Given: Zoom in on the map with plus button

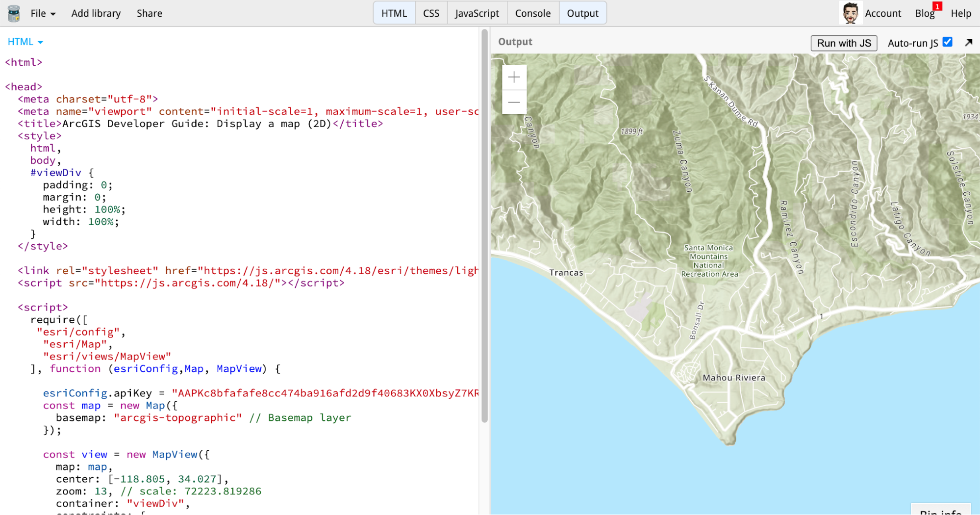Looking at the screenshot, I should pyautogui.click(x=514, y=77).
